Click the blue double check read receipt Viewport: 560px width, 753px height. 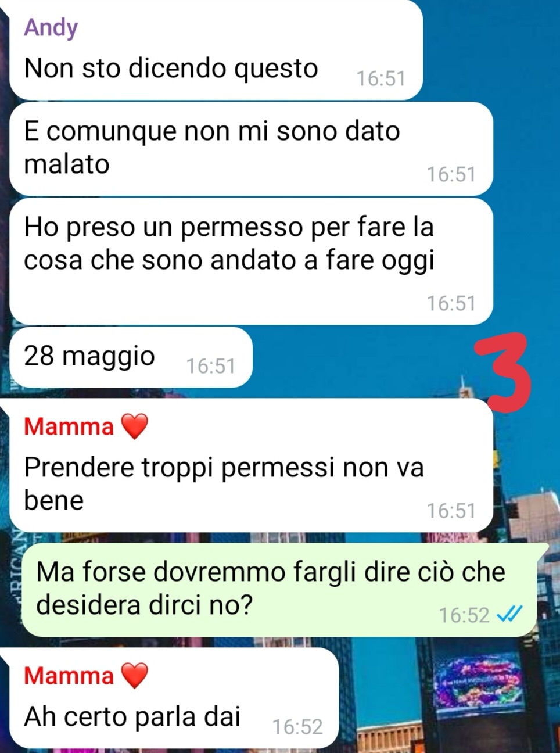tap(510, 614)
